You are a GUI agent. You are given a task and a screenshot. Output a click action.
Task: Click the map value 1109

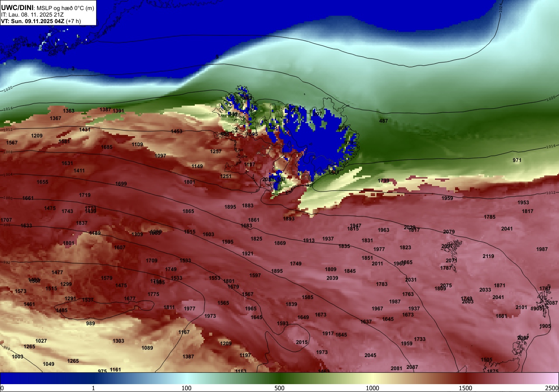pos(137,144)
